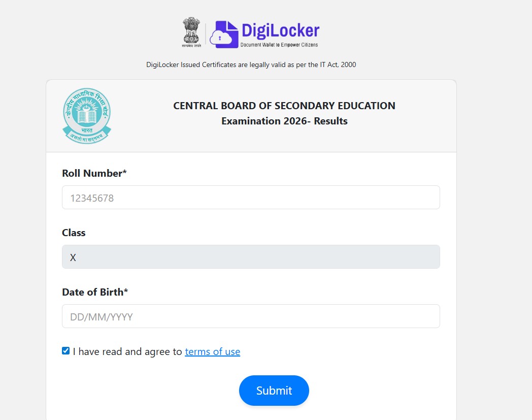Open the terms of use link
Screen dimensions: 532x420
click(x=212, y=351)
